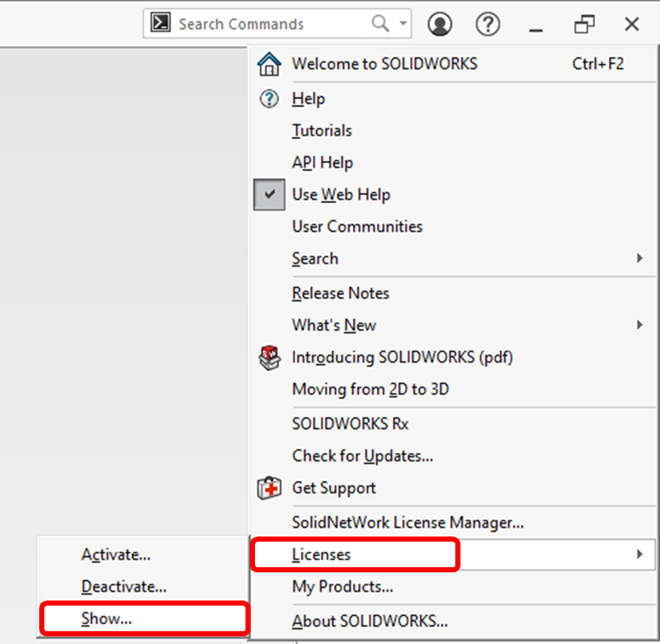Open the user login profile icon
Viewport: 660px width, 644px height.
pyautogui.click(x=440, y=24)
